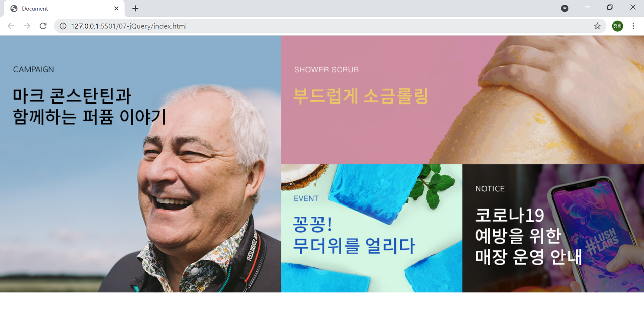Viewport: 644px width, 310px height.
Task: Focus the address bar URL field
Action: click(x=322, y=26)
